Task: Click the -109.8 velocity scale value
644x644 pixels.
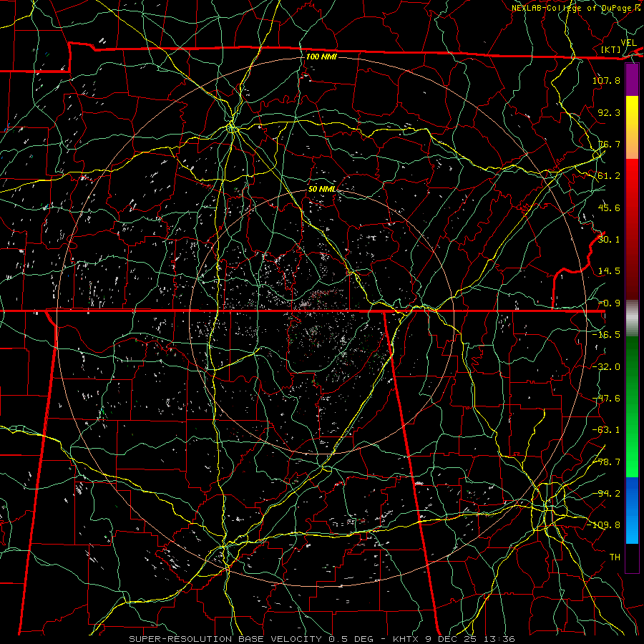Action: pyautogui.click(x=603, y=525)
